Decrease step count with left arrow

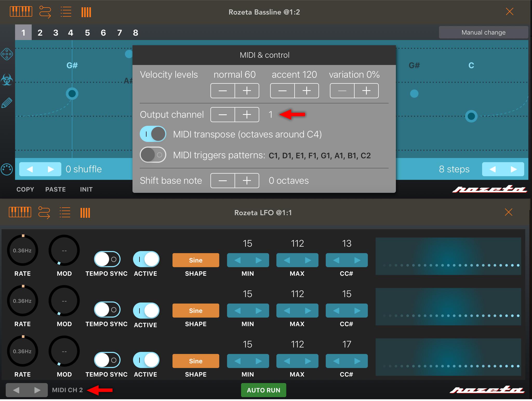pos(493,169)
